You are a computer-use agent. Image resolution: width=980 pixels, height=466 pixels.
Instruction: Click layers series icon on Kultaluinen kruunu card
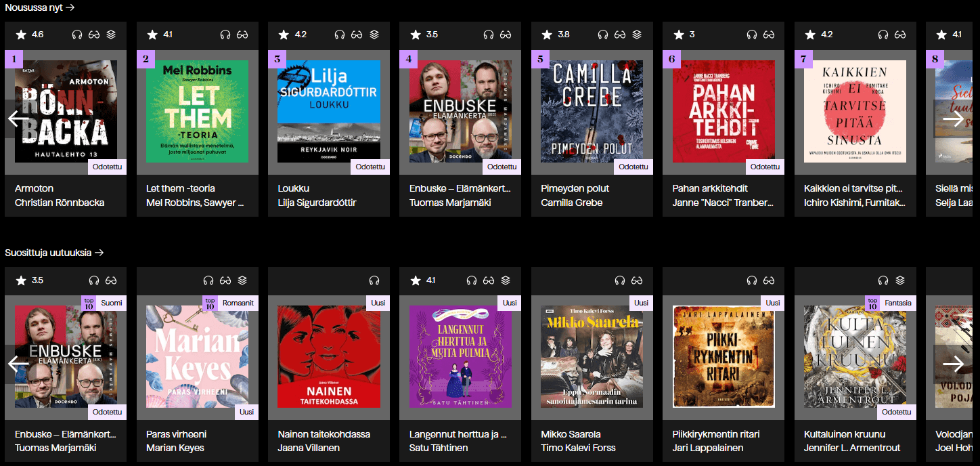[900, 280]
